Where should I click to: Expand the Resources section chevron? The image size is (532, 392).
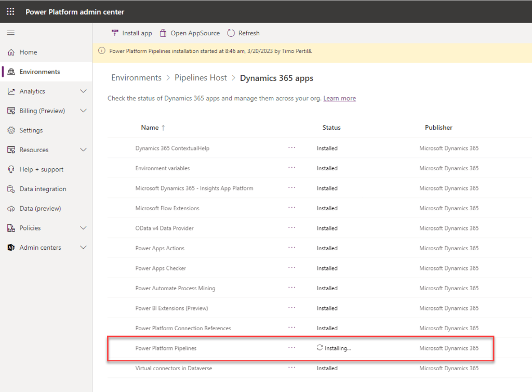(83, 150)
